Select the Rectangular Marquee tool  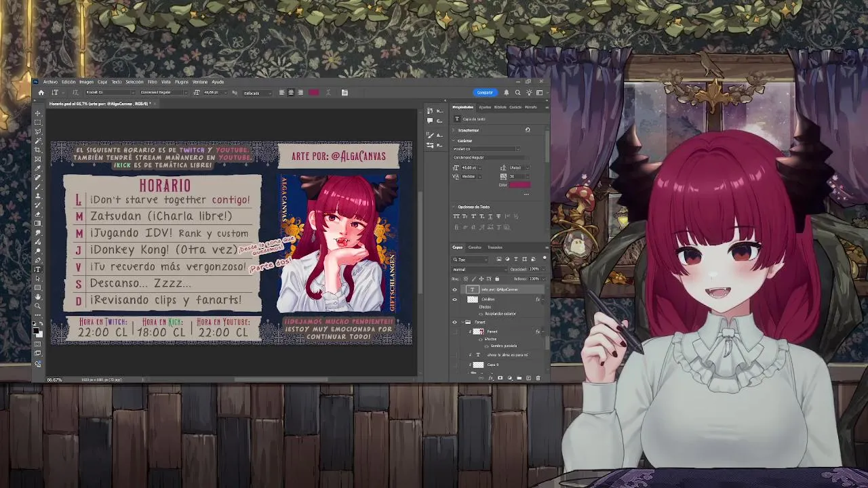[38, 122]
